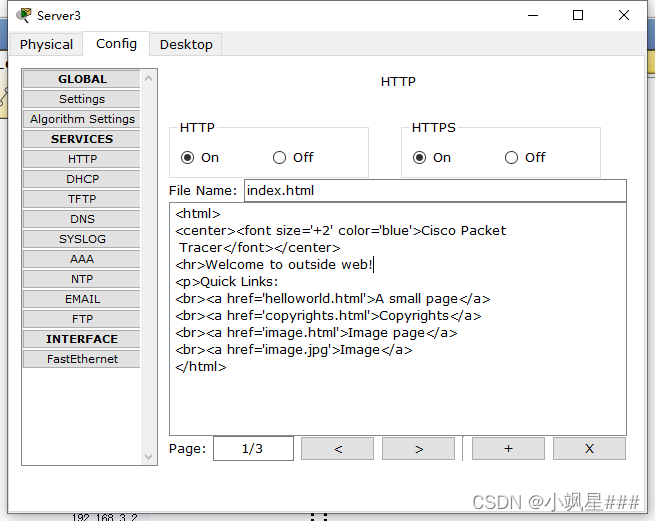655x521 pixels.
Task: Click the INTERFACE section header
Action: pyautogui.click(x=82, y=339)
